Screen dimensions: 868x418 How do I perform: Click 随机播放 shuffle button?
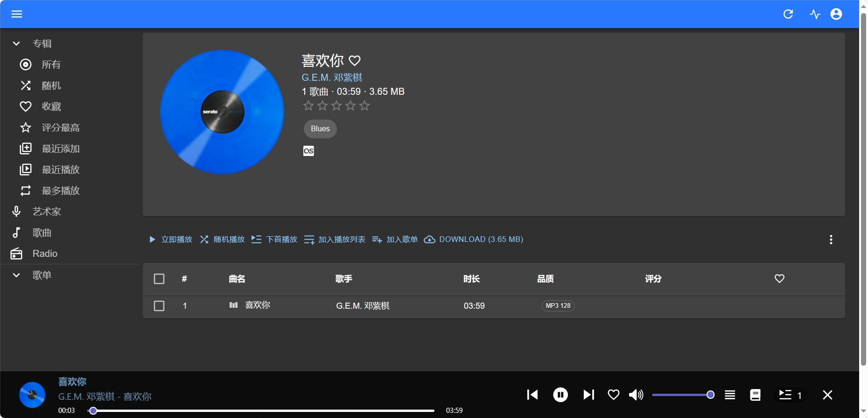(x=223, y=240)
